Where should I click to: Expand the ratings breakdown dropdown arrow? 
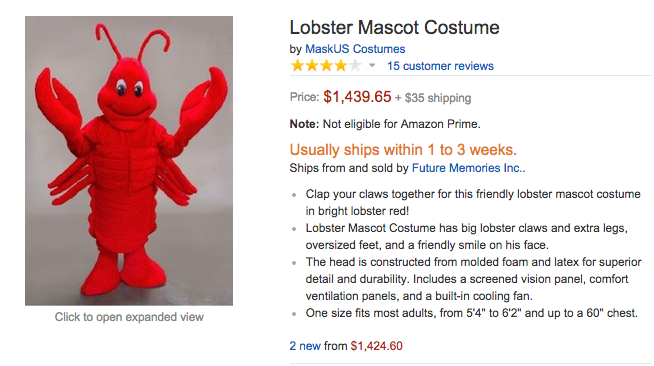click(372, 65)
